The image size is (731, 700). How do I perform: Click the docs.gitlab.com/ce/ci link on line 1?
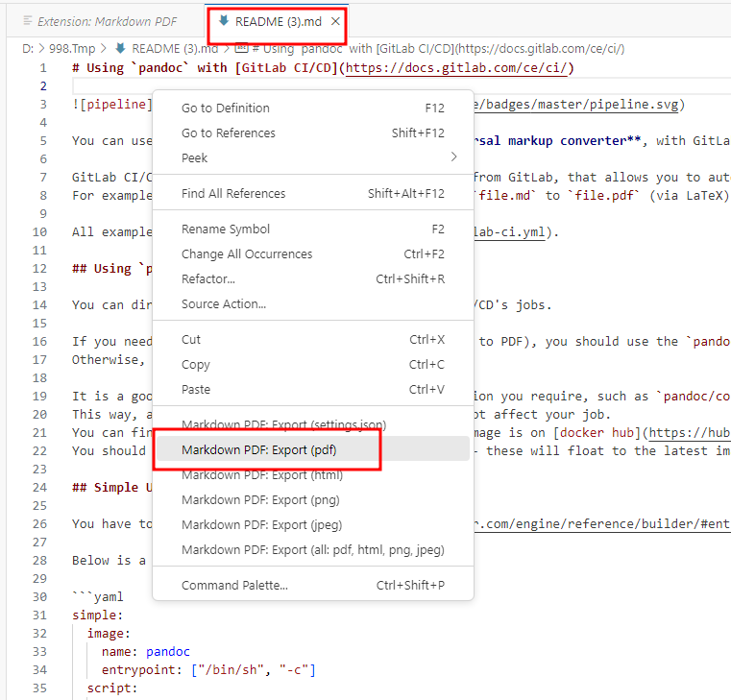pos(456,68)
